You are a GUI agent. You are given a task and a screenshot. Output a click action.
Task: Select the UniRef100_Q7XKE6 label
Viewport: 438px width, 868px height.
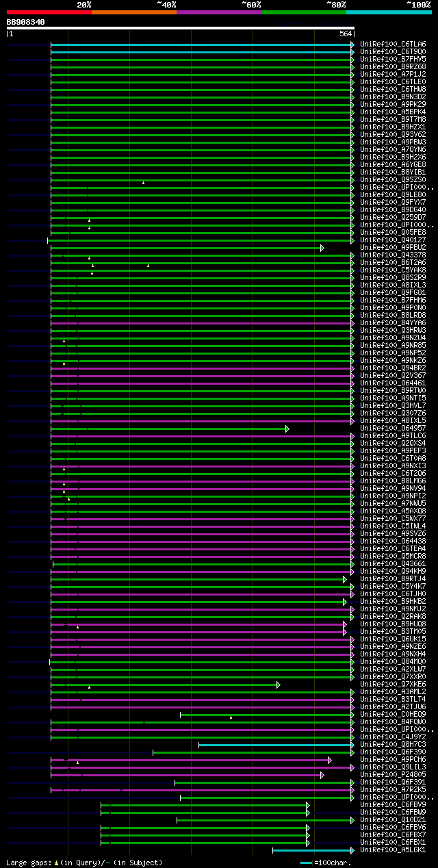(393, 684)
